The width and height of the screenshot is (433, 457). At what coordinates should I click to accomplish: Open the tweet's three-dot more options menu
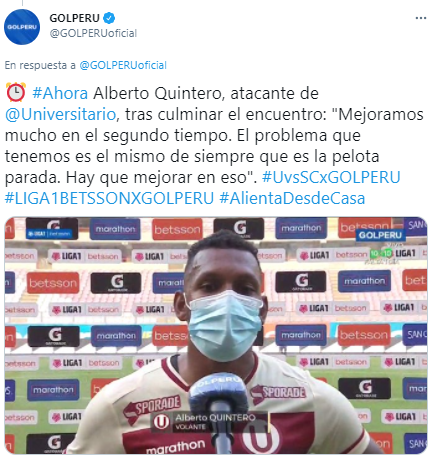point(421,18)
